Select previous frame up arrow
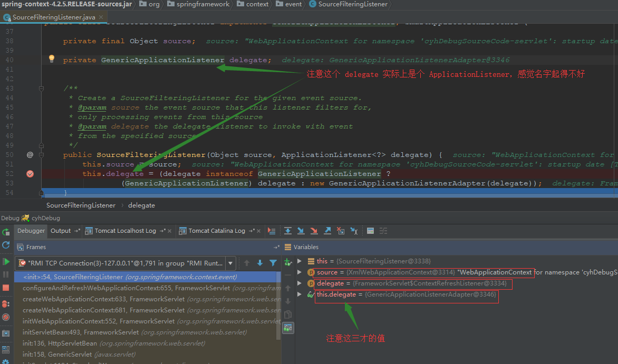 pyautogui.click(x=247, y=263)
